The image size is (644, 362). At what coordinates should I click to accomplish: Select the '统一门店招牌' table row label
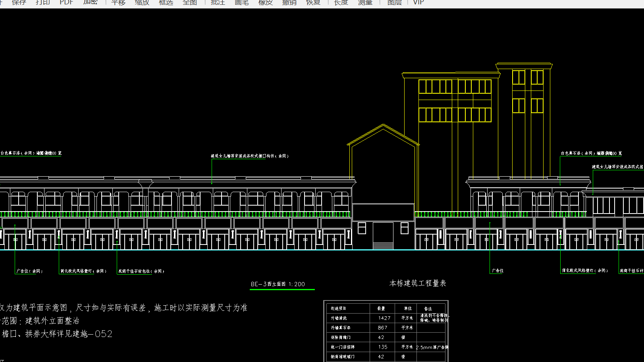pyautogui.click(x=343, y=347)
